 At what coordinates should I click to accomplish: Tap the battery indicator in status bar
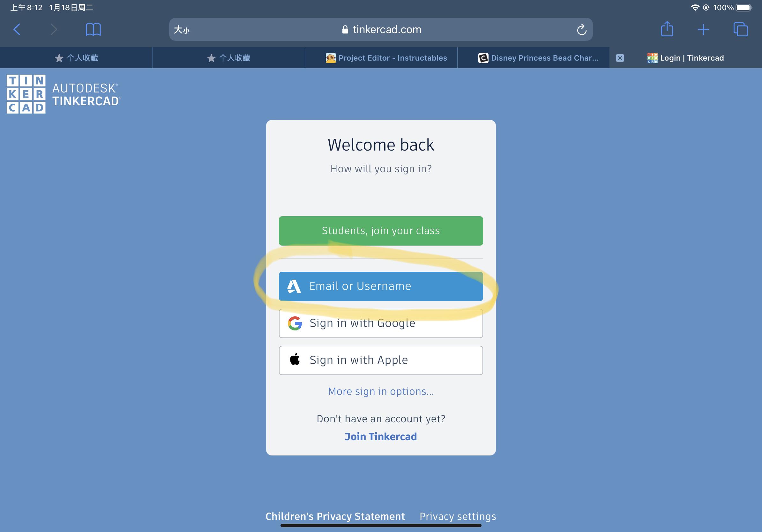pyautogui.click(x=744, y=8)
